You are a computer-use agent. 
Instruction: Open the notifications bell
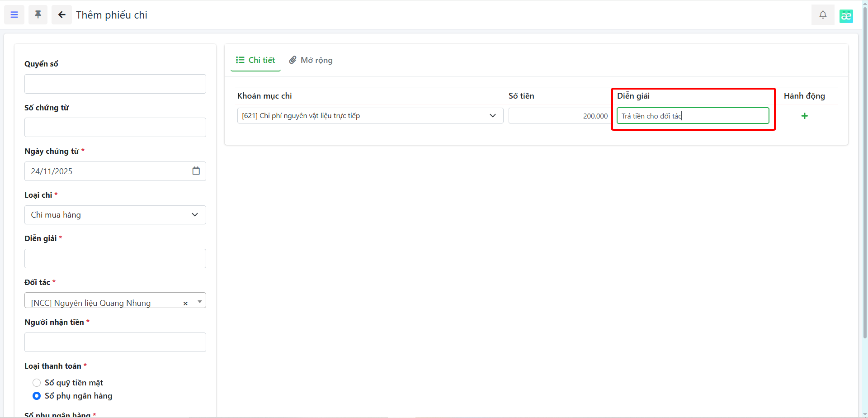click(823, 15)
